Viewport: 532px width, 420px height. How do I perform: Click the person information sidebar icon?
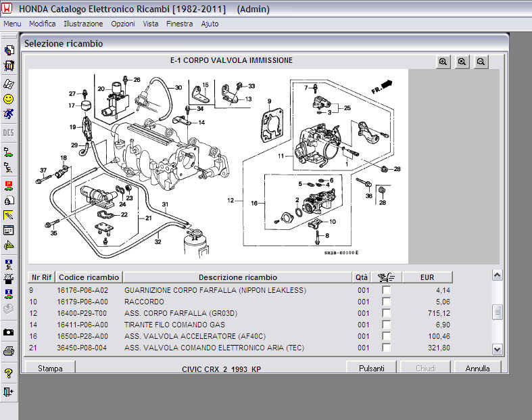click(9, 264)
